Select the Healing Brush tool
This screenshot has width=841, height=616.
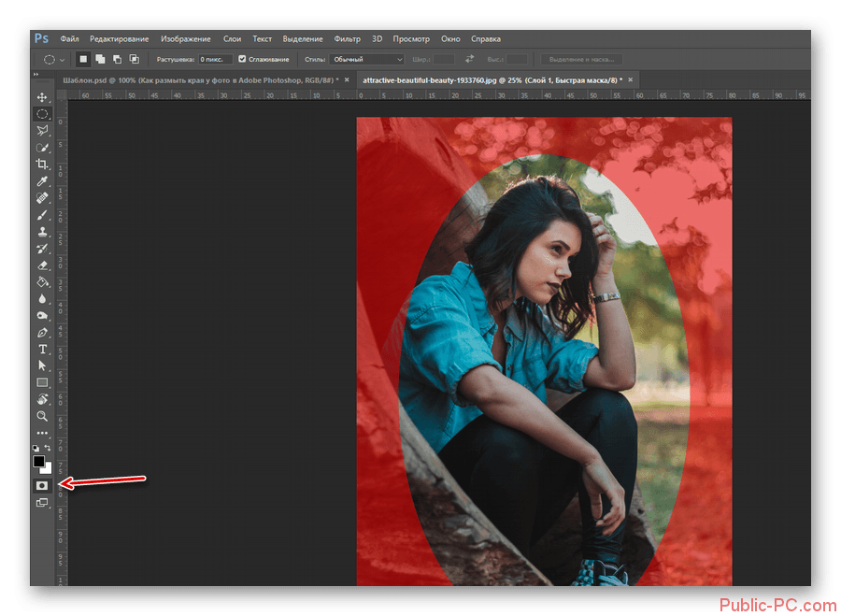(42, 197)
